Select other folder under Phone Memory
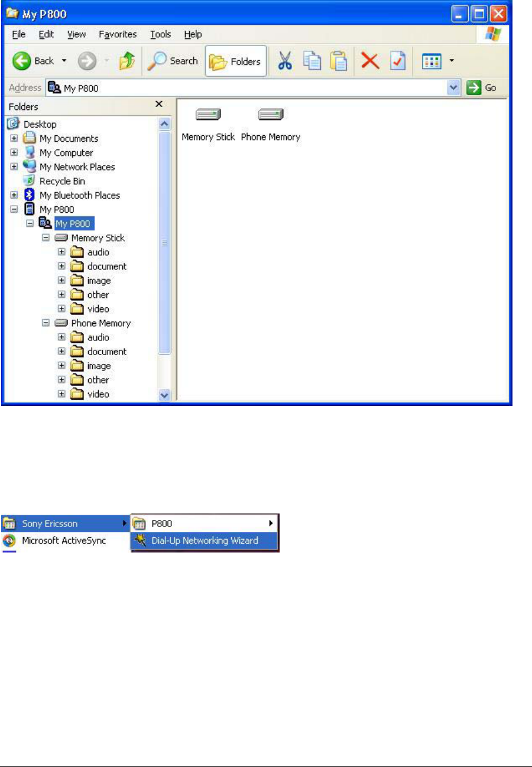 [98, 379]
